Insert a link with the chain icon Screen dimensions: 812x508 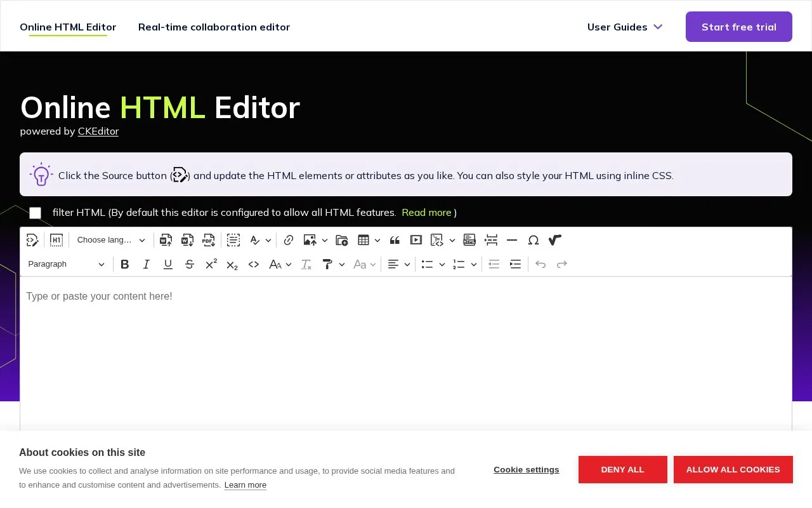coord(289,240)
